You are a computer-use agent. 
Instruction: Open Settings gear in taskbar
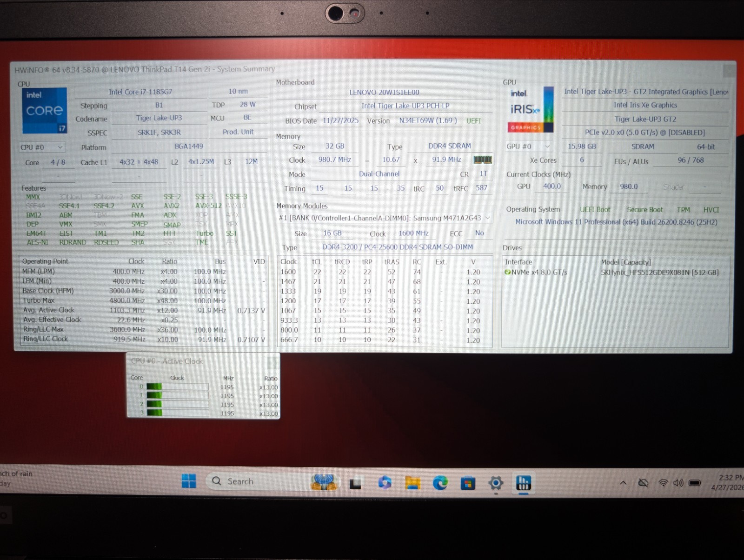point(496,483)
